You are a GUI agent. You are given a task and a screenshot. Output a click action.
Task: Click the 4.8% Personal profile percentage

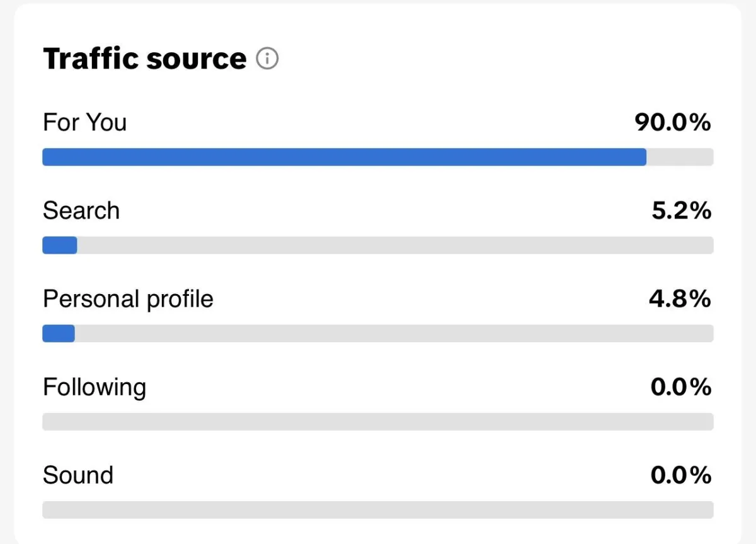(680, 298)
